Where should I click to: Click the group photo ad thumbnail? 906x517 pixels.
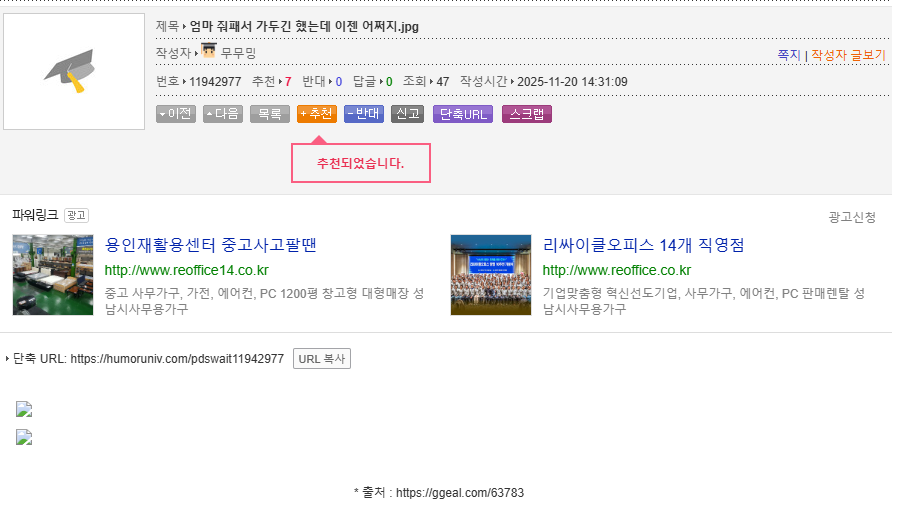pyautogui.click(x=491, y=275)
